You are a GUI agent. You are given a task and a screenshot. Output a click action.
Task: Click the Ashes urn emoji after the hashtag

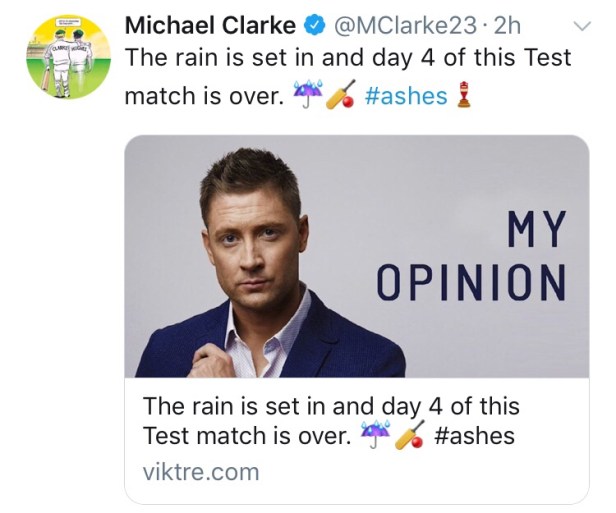tap(463, 95)
